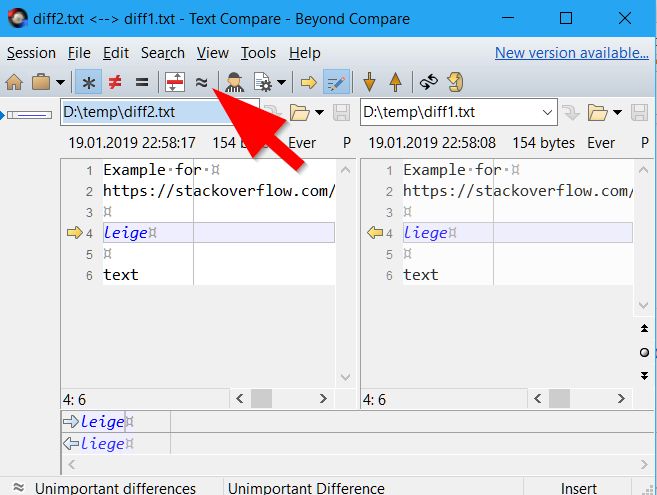Expand the File Formats dropdown arrow
Screen dimensions: 657x495
coord(282,83)
